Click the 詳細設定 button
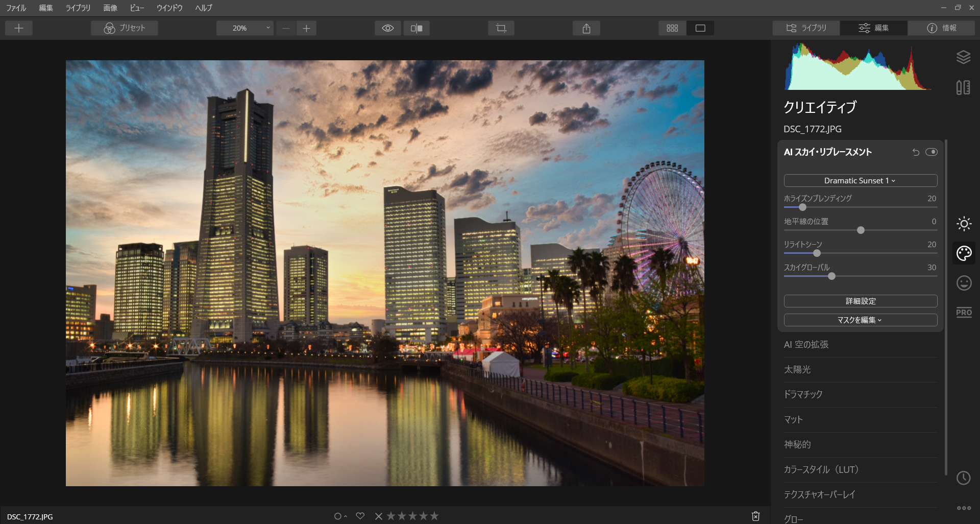The image size is (980, 524). (860, 301)
